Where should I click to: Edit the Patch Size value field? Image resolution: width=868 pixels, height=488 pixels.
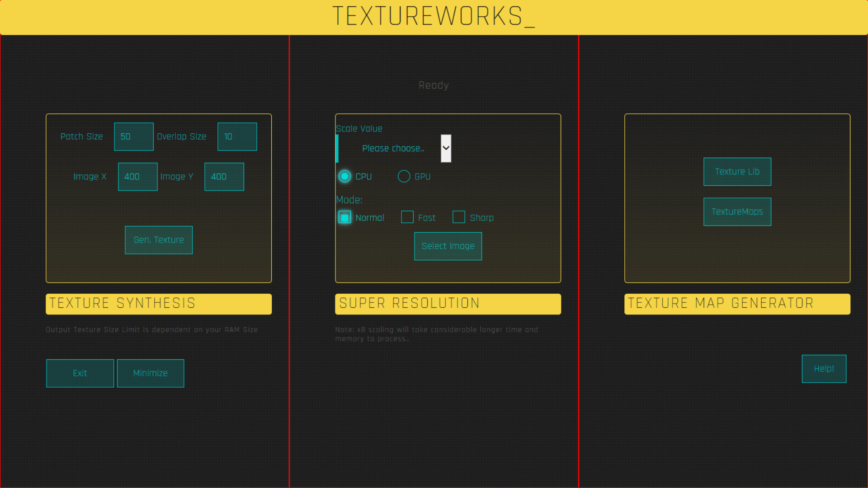tap(133, 136)
